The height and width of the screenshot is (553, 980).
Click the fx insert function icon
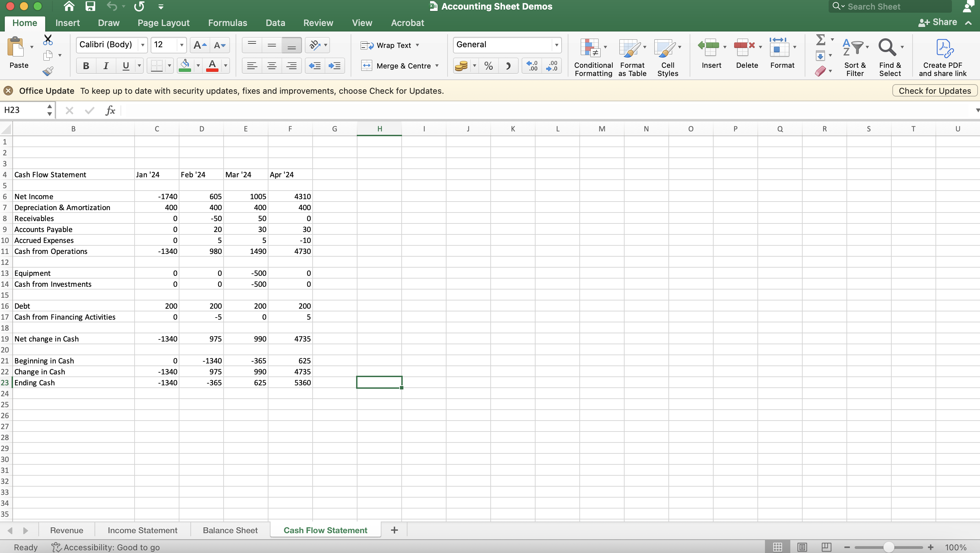110,110
